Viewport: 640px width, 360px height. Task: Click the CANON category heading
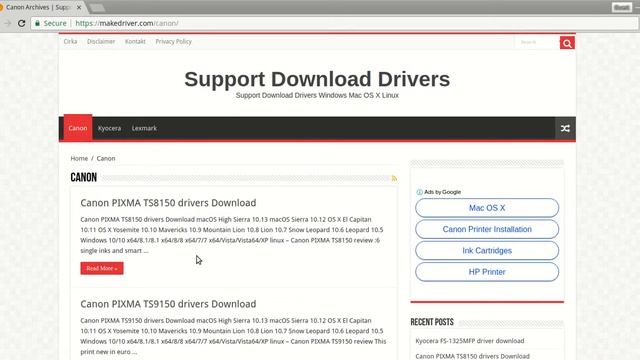click(x=84, y=178)
